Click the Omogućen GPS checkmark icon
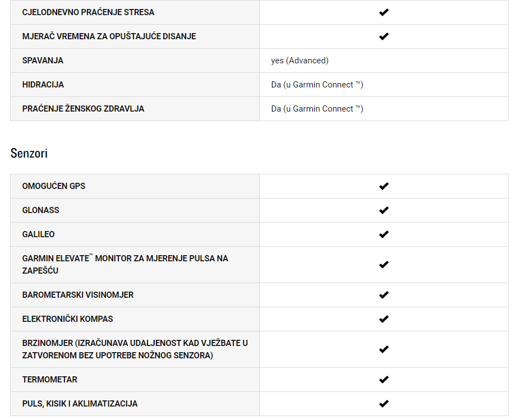517x420 pixels. pos(384,186)
